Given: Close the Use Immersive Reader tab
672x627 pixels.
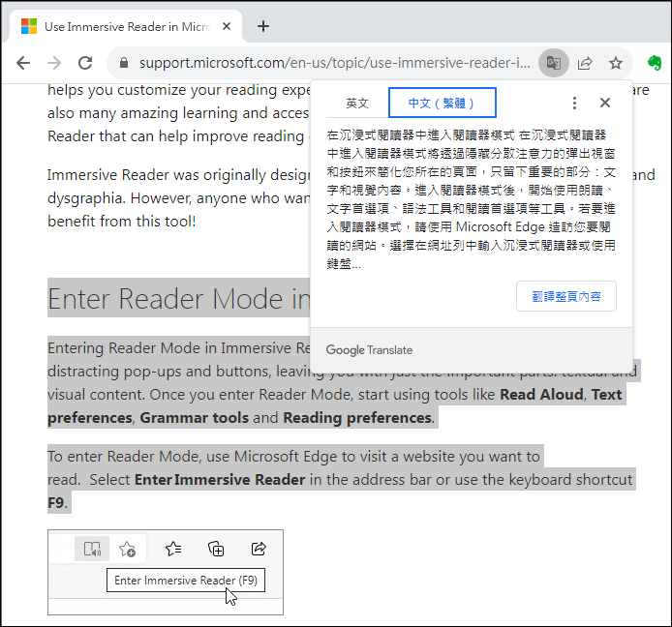Looking at the screenshot, I should tap(227, 26).
